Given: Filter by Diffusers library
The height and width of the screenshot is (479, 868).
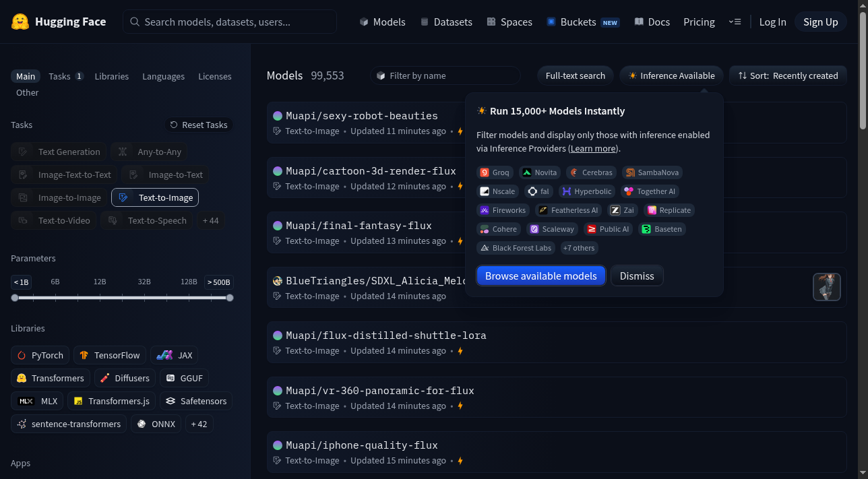Looking at the screenshot, I should [x=125, y=378].
